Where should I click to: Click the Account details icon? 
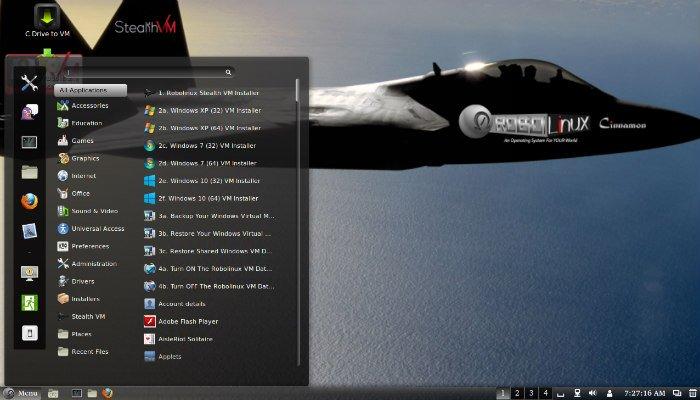[150, 304]
